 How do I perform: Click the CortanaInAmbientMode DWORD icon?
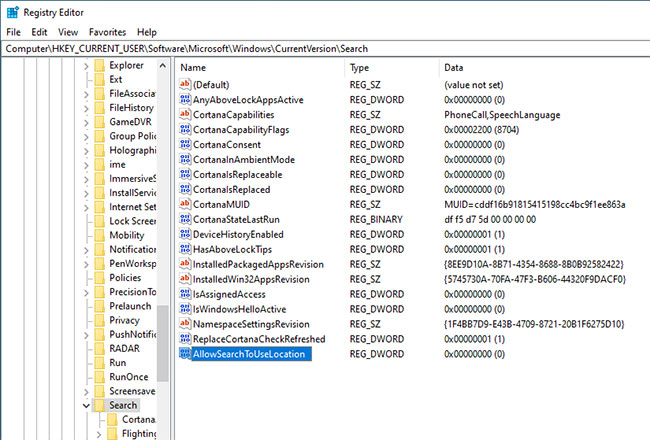pos(185,159)
